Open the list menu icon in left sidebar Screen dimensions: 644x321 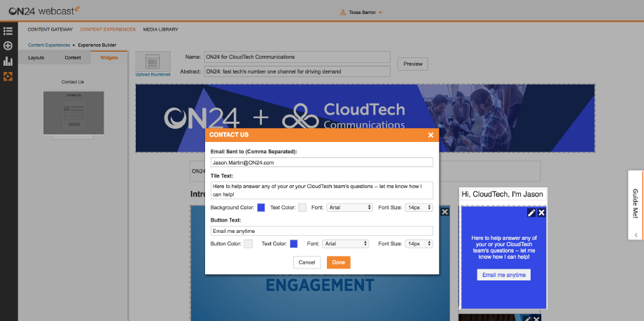(x=8, y=31)
